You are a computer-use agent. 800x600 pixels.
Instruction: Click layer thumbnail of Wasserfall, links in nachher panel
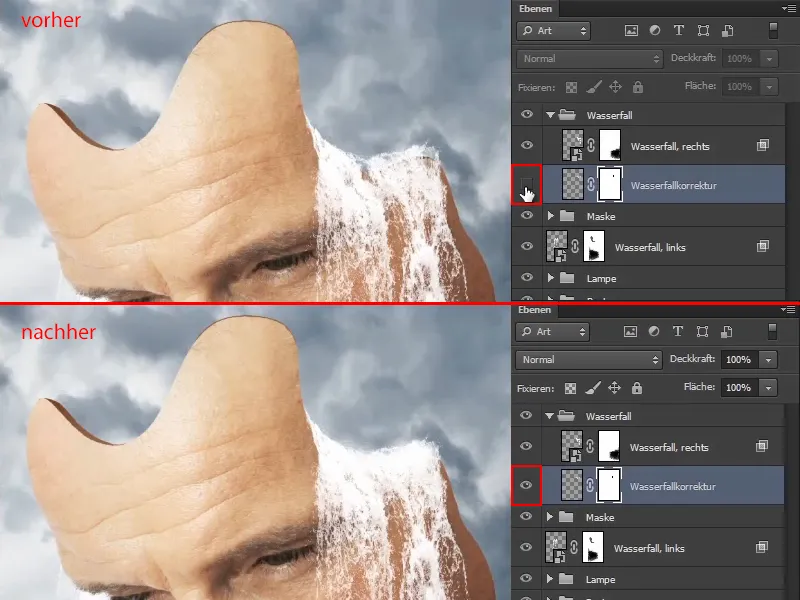click(556, 547)
